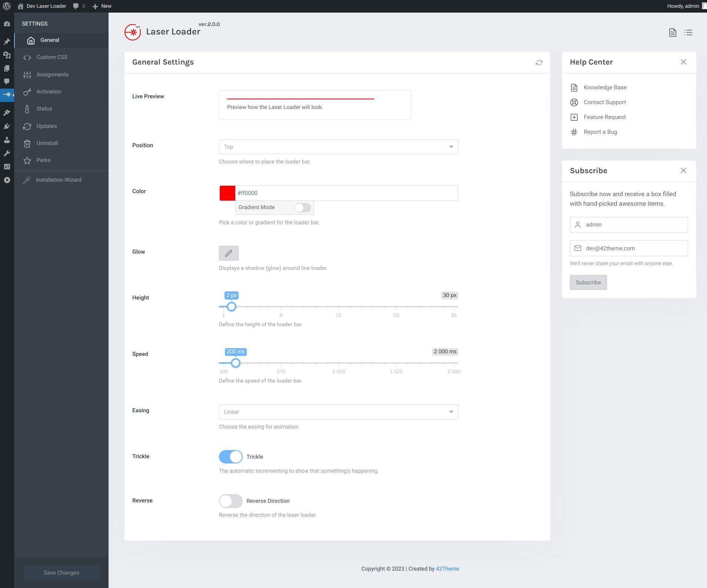Open Appearance via the brush icon
Screen dimensions: 707x588
point(7,113)
